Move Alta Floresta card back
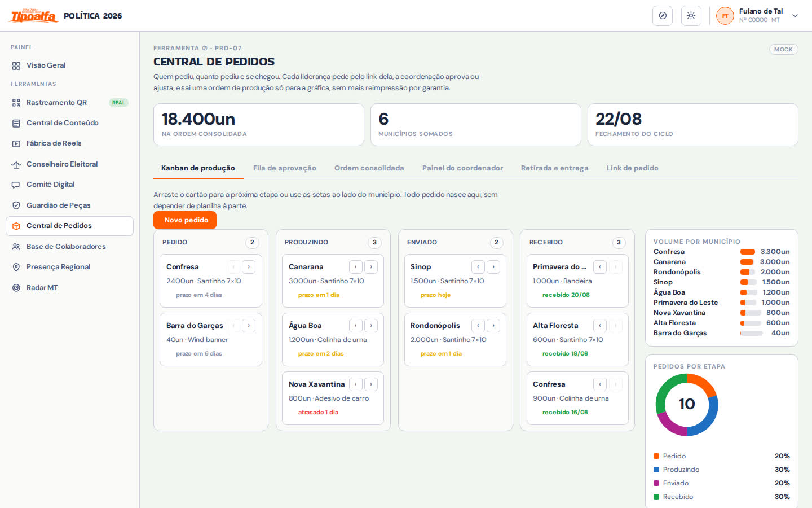 600,326
